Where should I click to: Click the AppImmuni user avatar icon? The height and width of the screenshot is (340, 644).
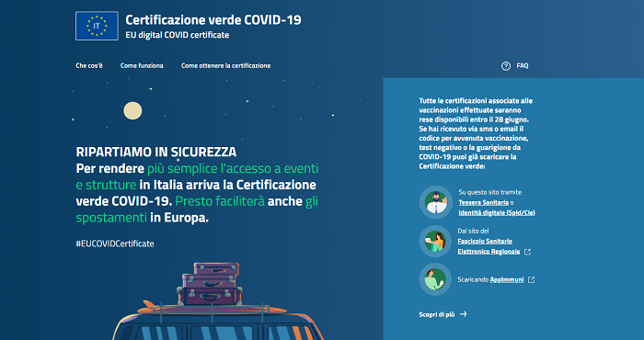pyautogui.click(x=435, y=278)
